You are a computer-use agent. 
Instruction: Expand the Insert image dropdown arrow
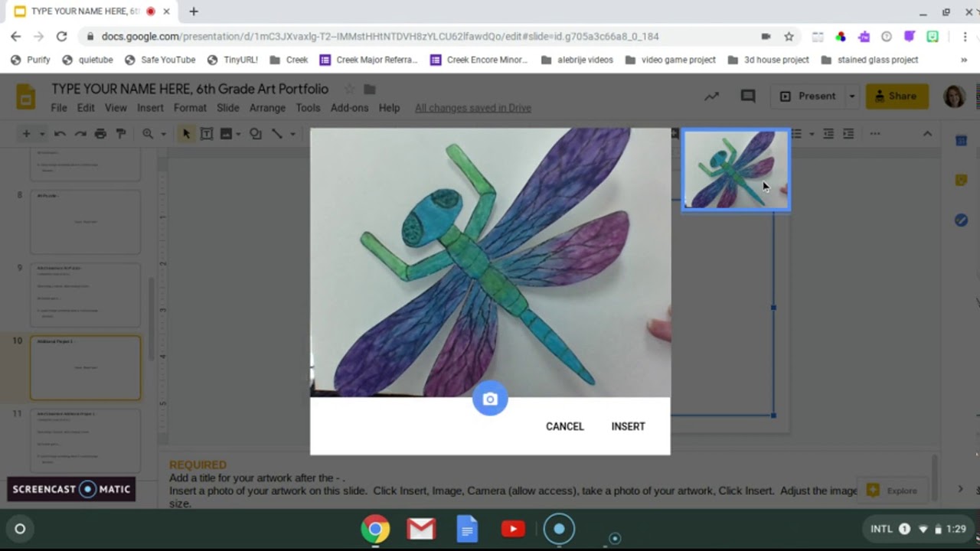[239, 134]
